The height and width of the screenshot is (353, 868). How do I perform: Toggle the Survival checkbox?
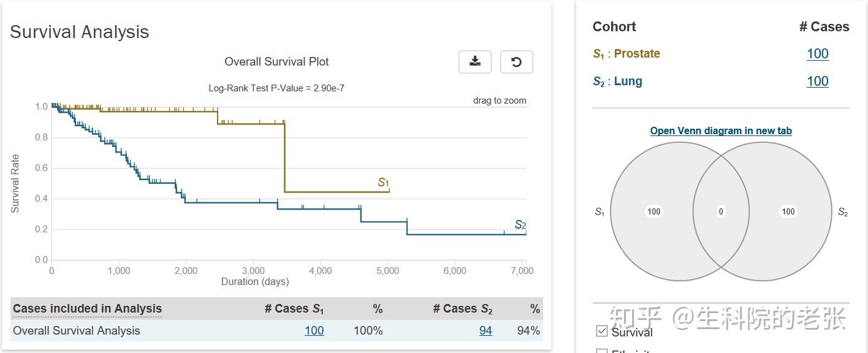pyautogui.click(x=602, y=332)
